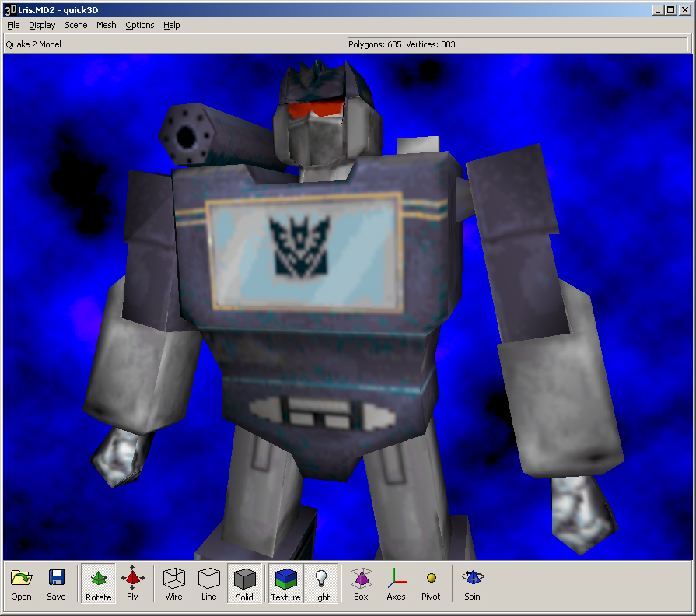Image resolution: width=696 pixels, height=616 pixels.
Task: Toggle the Pivot point display
Action: point(431,584)
